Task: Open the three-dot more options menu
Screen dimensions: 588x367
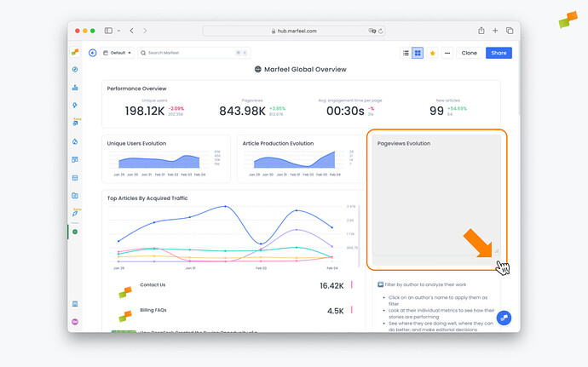Action: click(x=447, y=53)
